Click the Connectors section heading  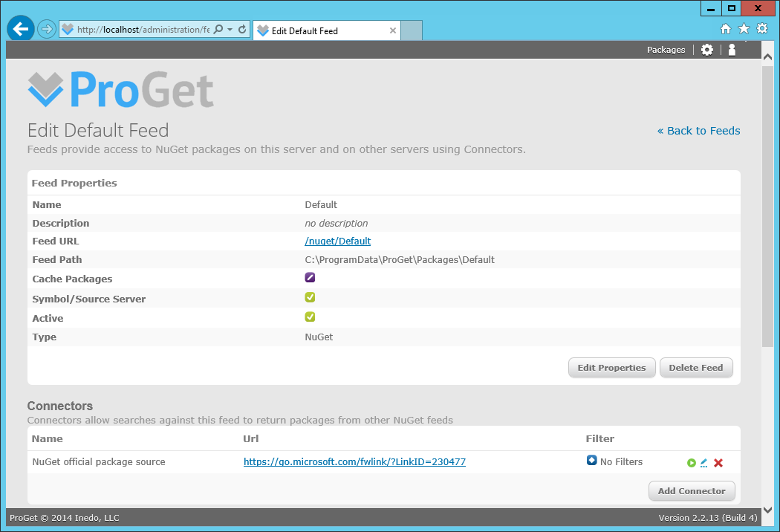pyautogui.click(x=60, y=406)
